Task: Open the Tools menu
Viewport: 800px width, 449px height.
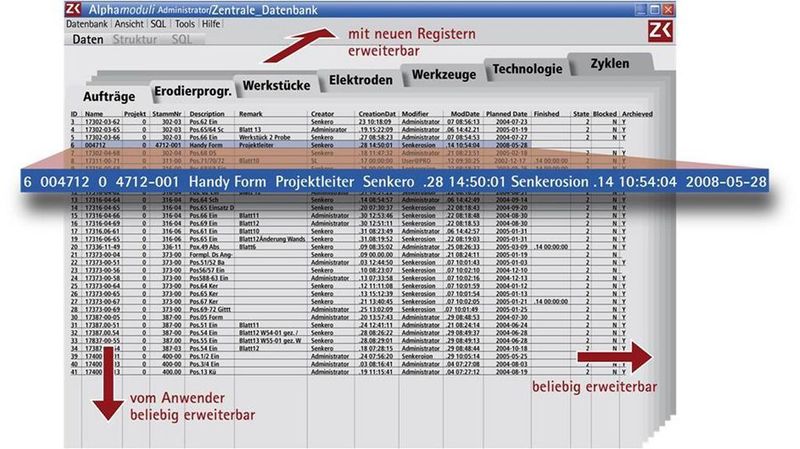Action: coord(185,24)
